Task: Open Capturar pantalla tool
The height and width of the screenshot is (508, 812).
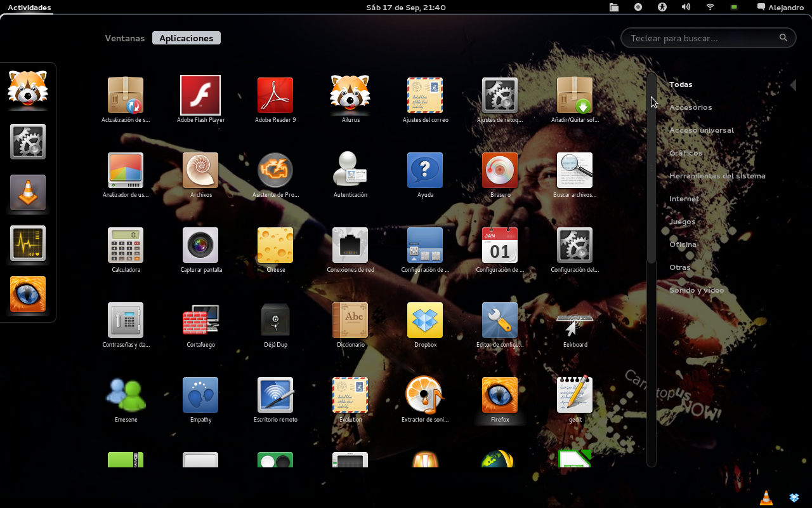Action: click(x=200, y=245)
